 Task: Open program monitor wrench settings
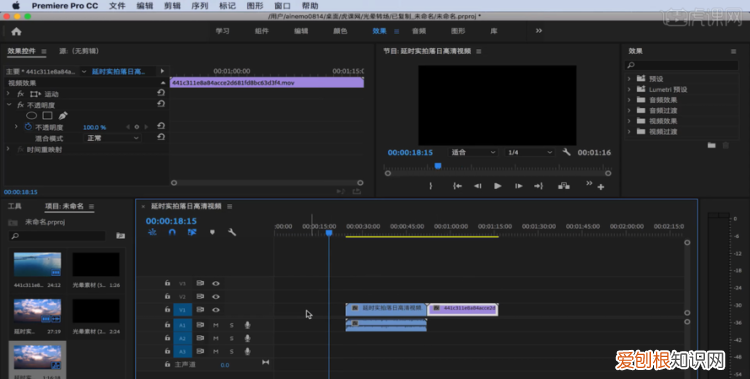566,152
